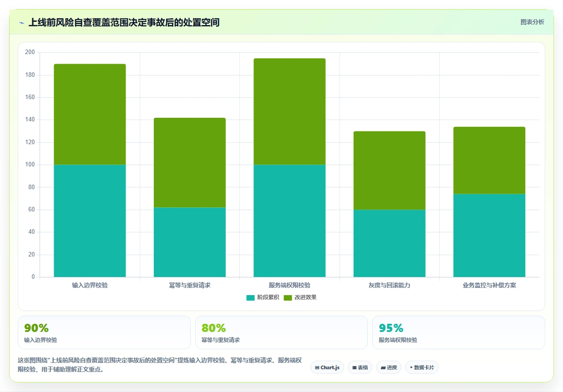Select the 进度 tag chip
The image size is (563, 392).
[x=389, y=367]
